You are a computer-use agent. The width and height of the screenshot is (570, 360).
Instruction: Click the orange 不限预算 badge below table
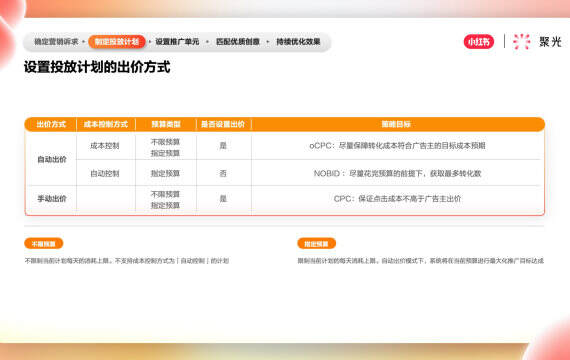(44, 244)
